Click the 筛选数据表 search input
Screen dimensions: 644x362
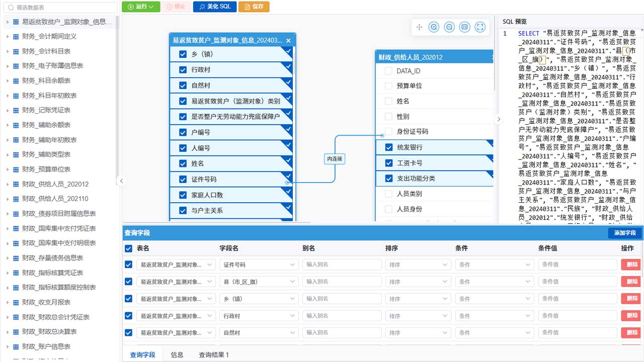pos(60,8)
